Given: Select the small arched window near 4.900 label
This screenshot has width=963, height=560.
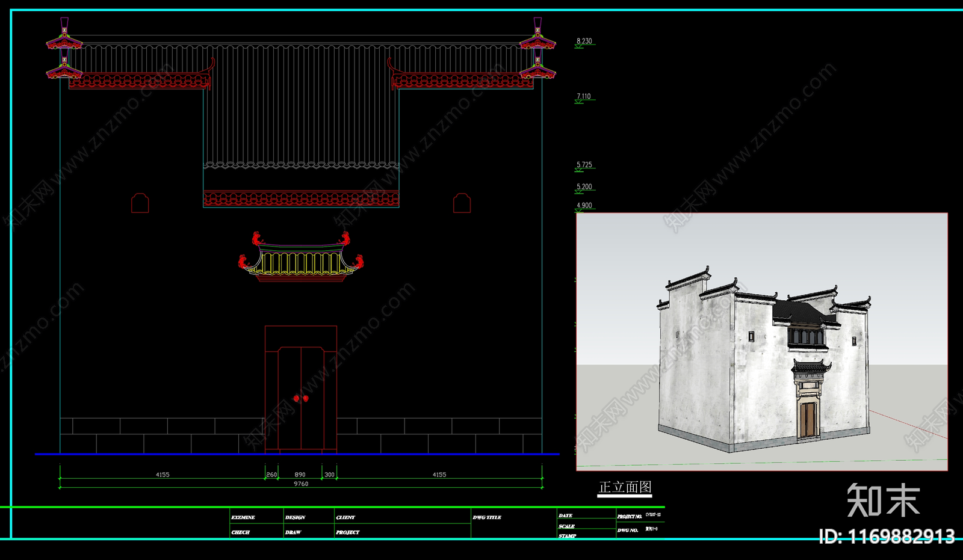Looking at the screenshot, I should coord(462,203).
